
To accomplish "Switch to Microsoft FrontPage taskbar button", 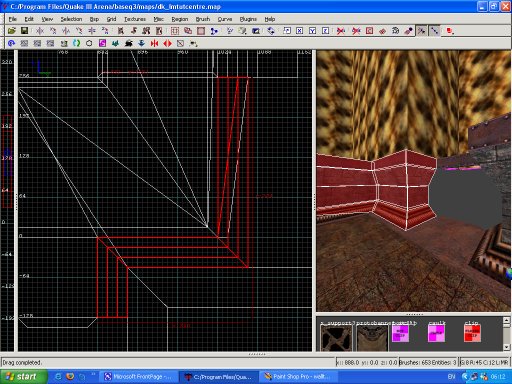I will [138, 377].
